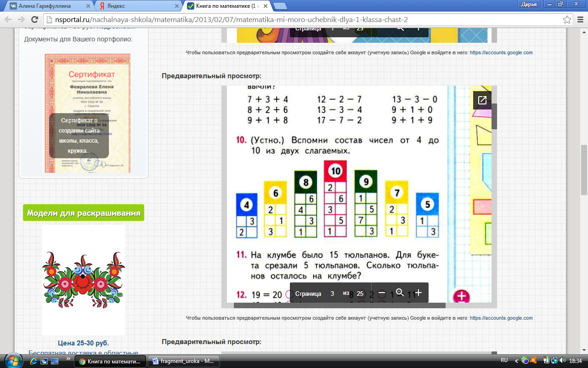588x368 pixels.
Task: Click the Модели для раскрашивания button
Action: pos(84,213)
